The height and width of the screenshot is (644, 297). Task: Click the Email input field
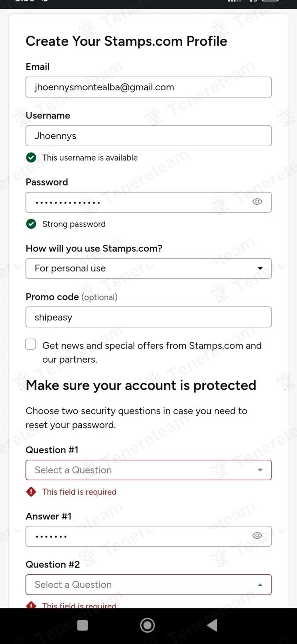[148, 87]
